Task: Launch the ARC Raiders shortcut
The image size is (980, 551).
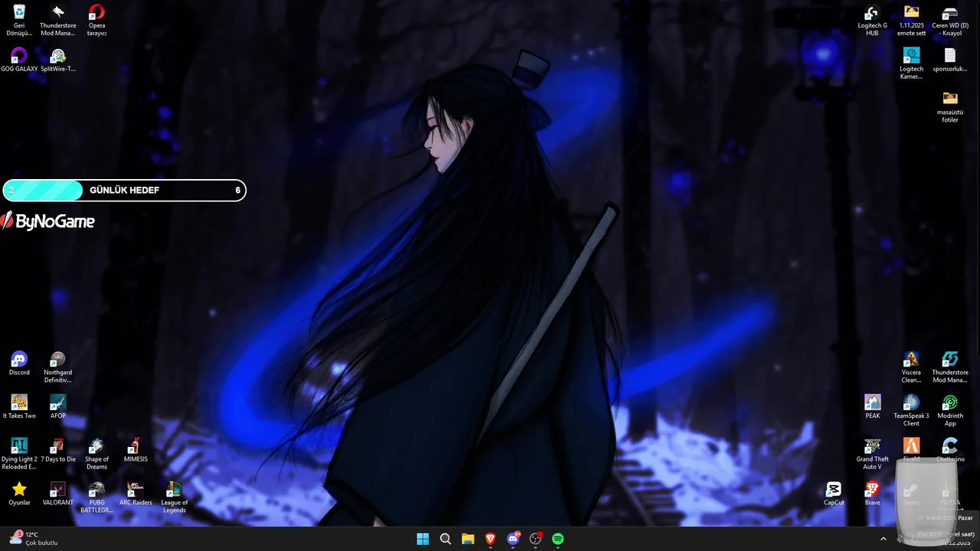Action: [136, 494]
